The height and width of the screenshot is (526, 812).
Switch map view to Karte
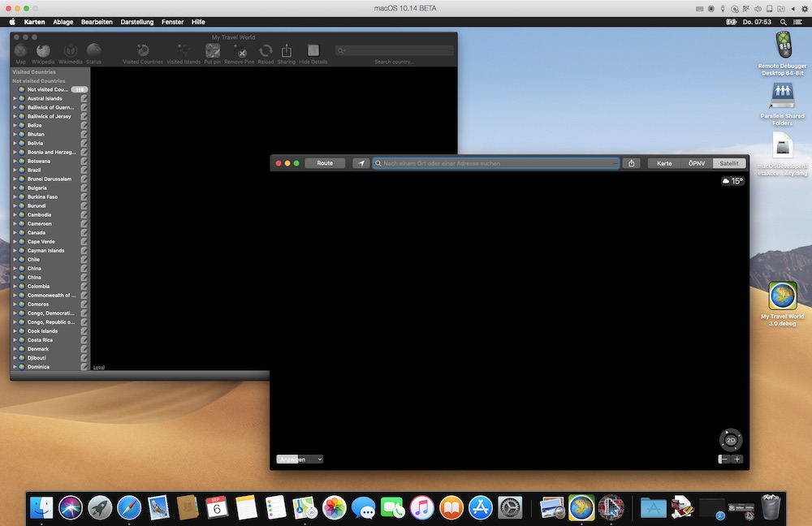point(664,163)
